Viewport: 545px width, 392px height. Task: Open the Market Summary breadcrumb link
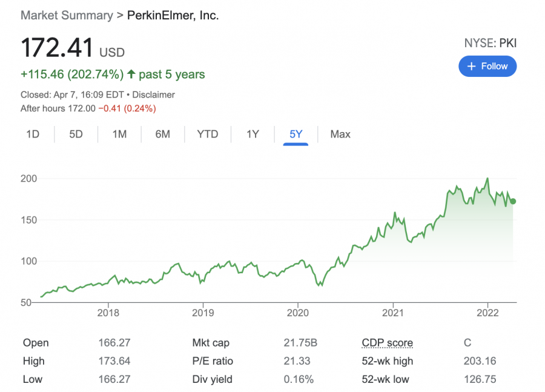(67, 15)
